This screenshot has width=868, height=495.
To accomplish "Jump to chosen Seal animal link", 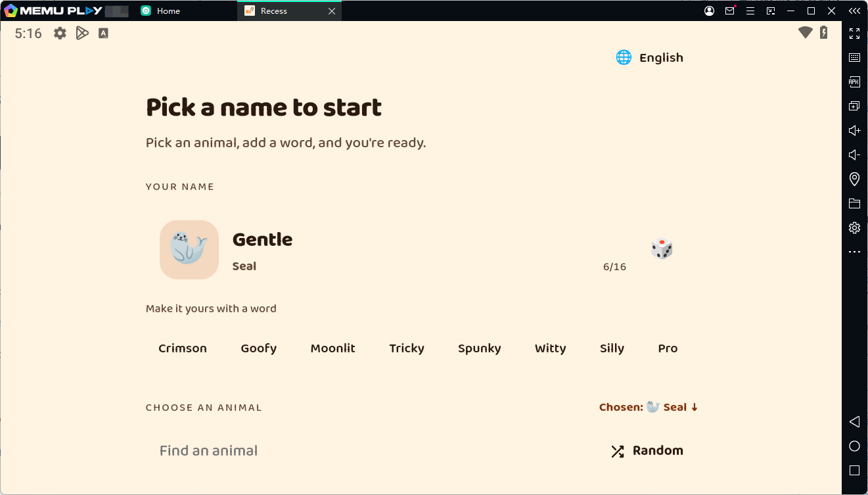I will tap(649, 408).
